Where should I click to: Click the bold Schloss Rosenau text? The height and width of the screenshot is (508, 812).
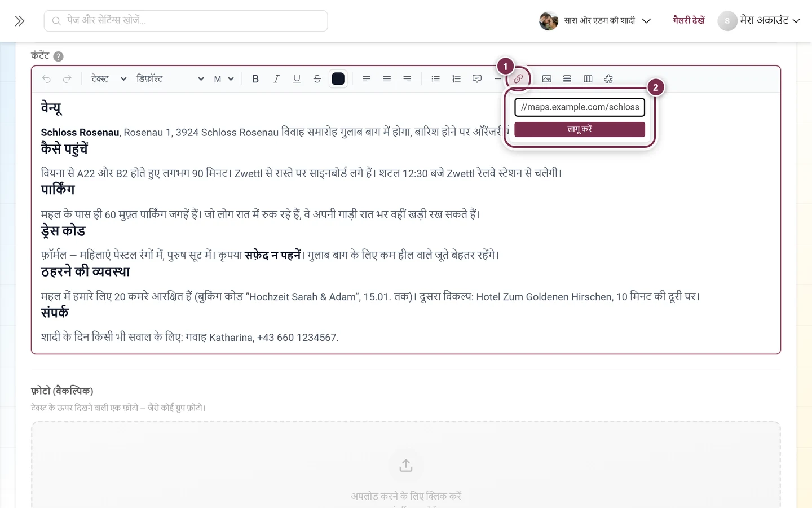[x=80, y=133]
